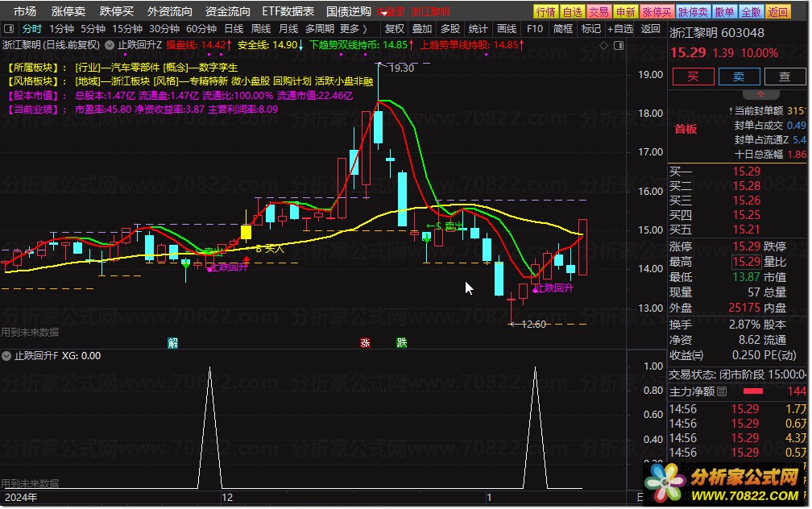Viewport: 812px width, 509px height.
Task: Select the 多周期 tab
Action: [319, 28]
